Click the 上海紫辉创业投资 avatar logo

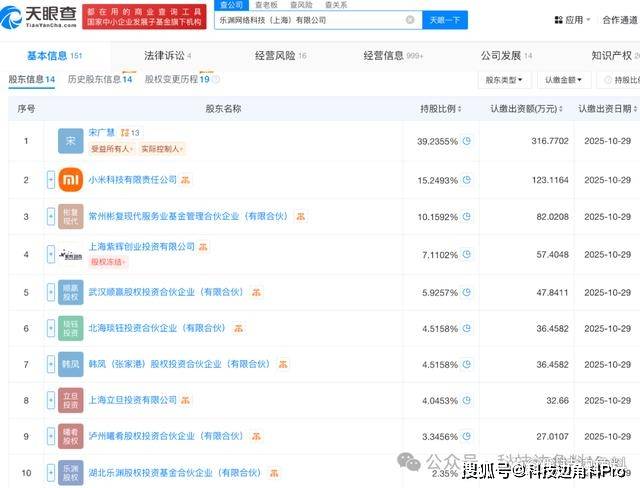pos(71,255)
